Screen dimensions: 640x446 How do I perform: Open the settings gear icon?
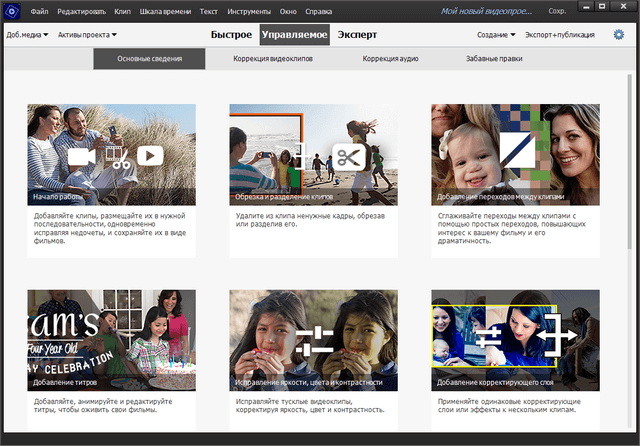(618, 35)
